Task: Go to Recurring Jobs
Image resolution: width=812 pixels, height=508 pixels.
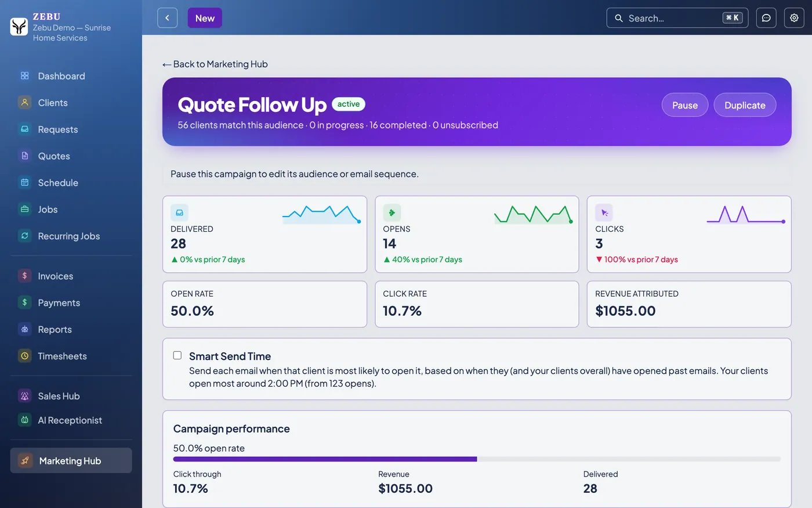Action: (x=71, y=236)
